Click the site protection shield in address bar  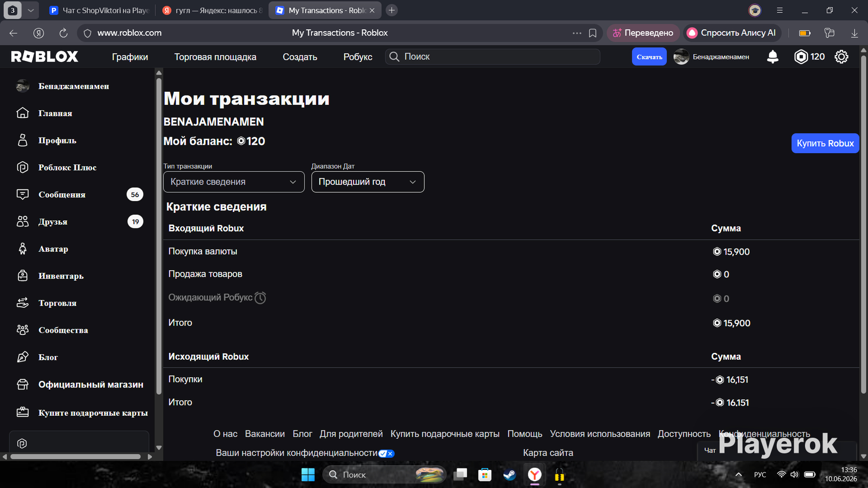click(87, 33)
